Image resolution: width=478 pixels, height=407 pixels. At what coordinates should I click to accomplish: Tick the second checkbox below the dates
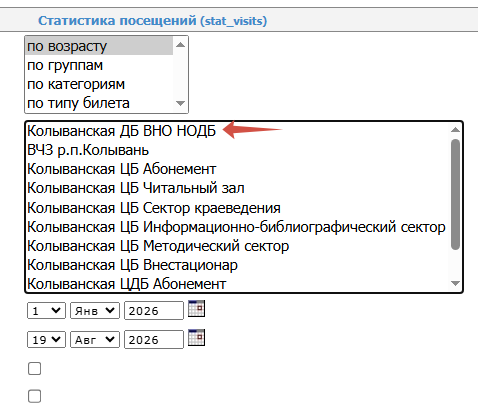35,396
